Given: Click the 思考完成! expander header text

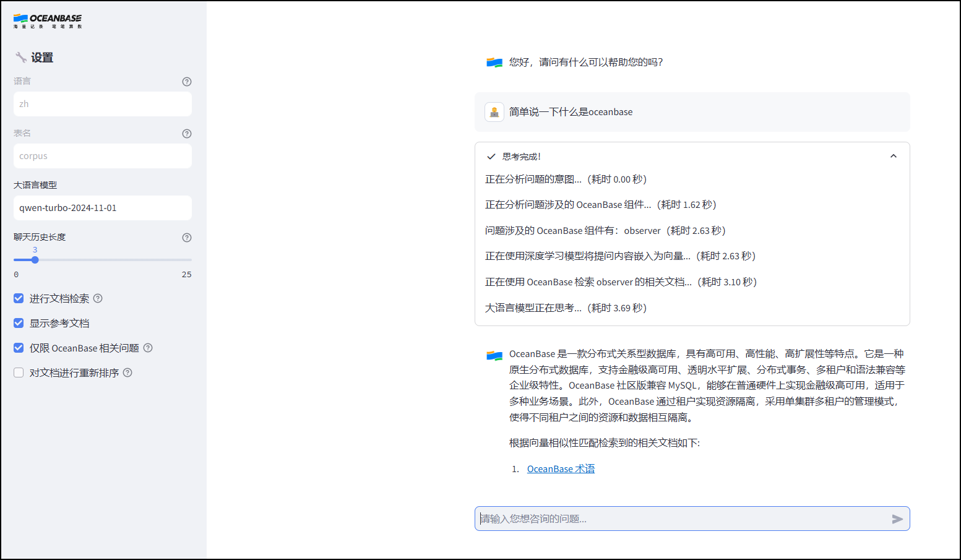Looking at the screenshot, I should click(522, 157).
